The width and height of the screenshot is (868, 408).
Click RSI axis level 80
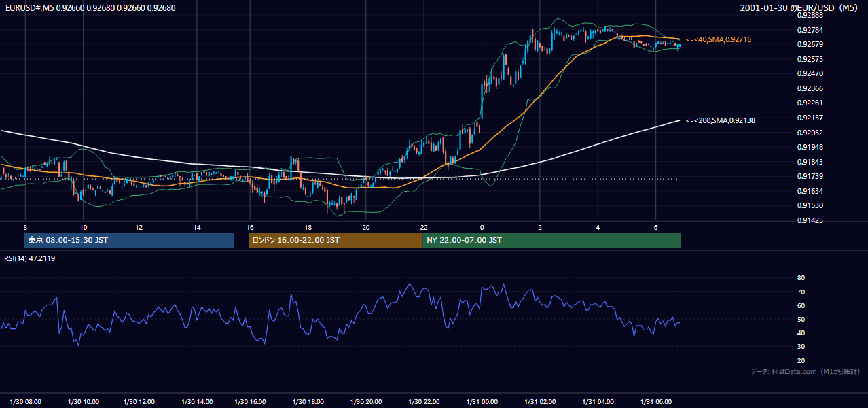pos(801,278)
